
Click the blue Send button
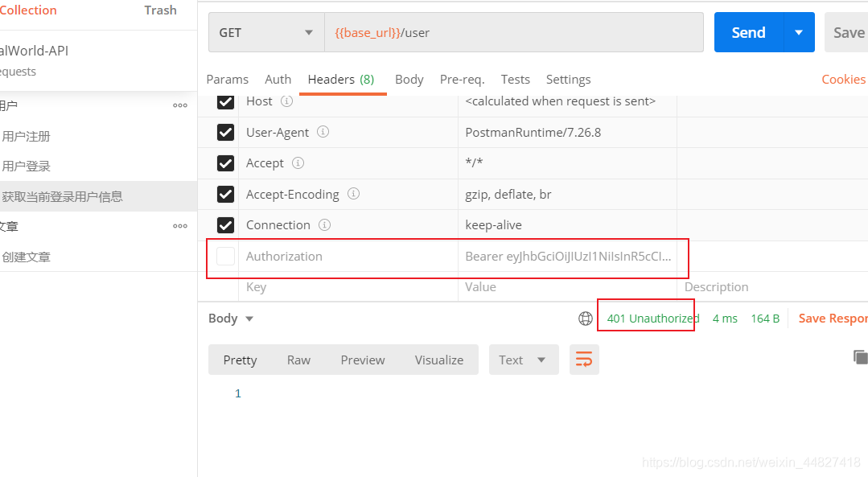[749, 33]
